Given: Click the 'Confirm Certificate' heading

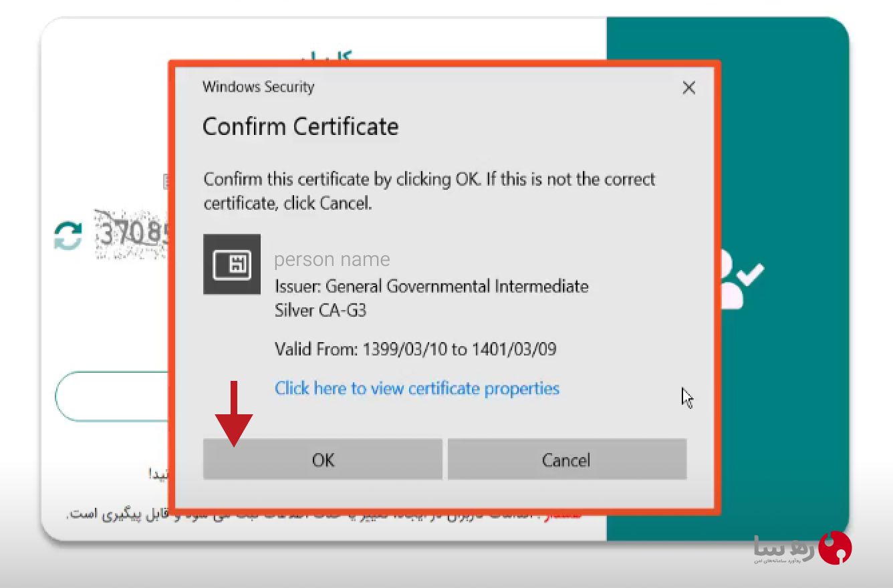Looking at the screenshot, I should 301,126.
